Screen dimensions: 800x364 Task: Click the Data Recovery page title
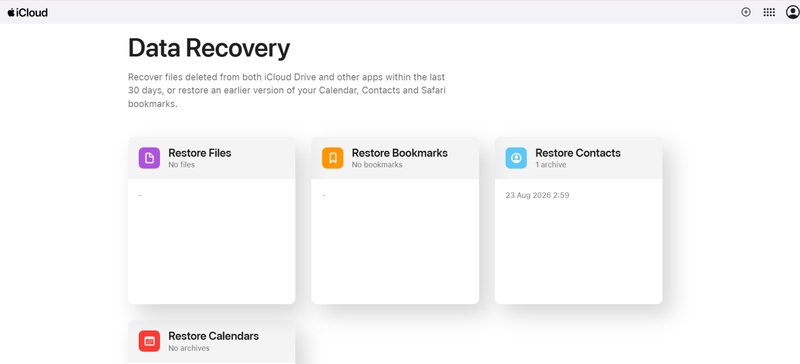209,48
